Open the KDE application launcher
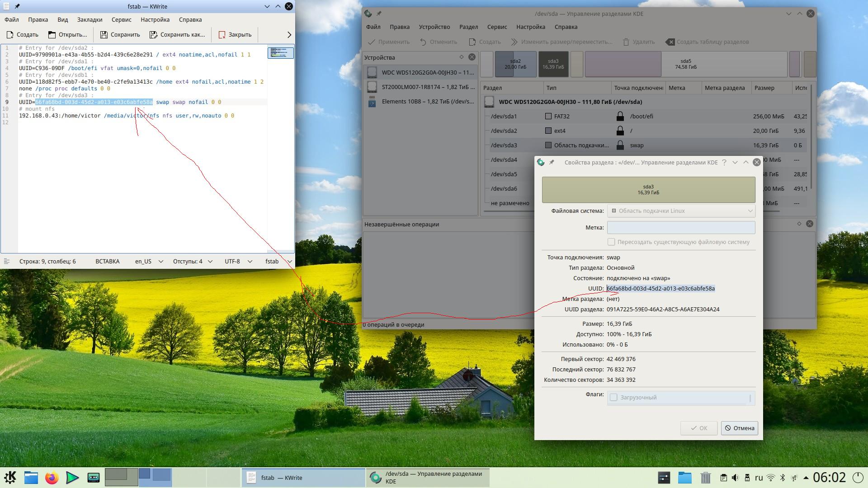 coord(10,478)
